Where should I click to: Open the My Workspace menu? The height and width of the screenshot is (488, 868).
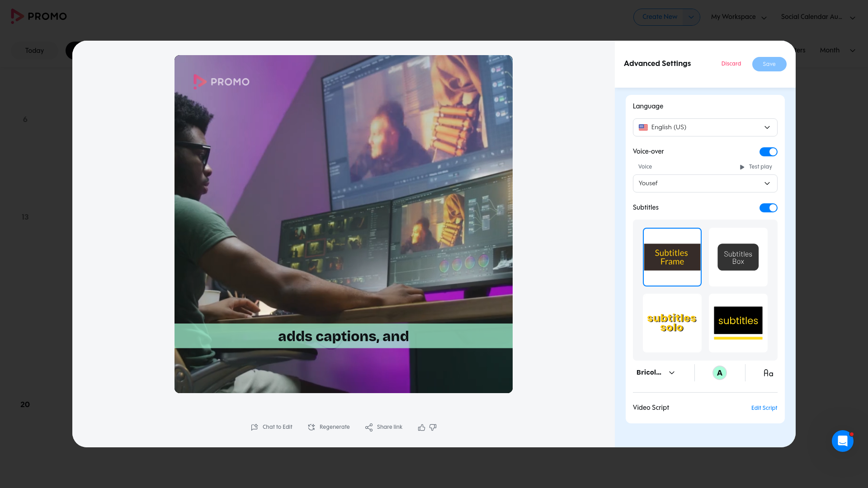739,17
